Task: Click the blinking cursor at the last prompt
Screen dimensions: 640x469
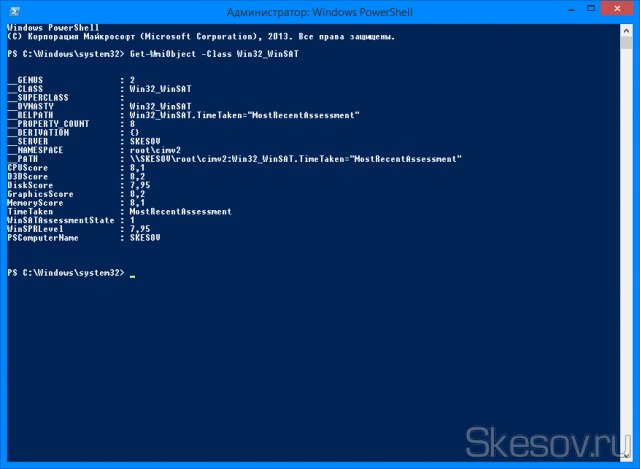Action: tap(133, 274)
